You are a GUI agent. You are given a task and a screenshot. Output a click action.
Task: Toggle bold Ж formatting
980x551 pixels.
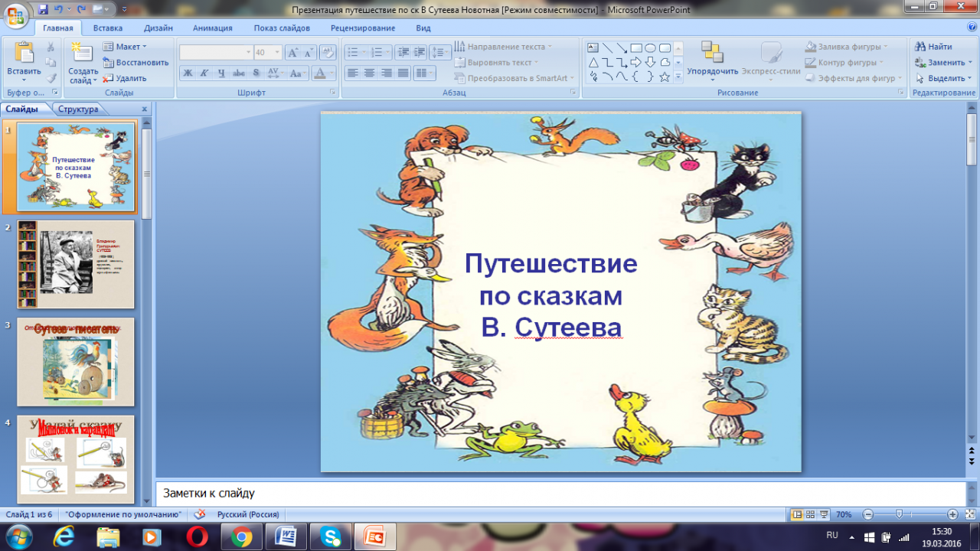tap(188, 73)
